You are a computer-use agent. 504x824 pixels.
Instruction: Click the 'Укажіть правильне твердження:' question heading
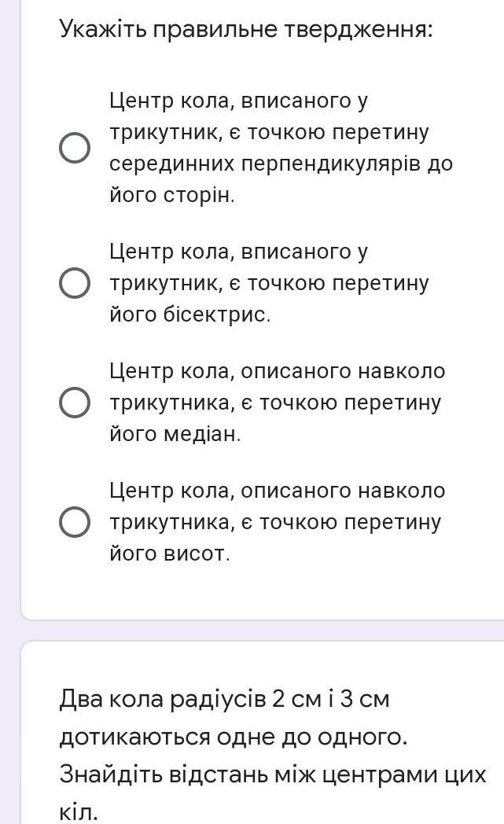pyautogui.click(x=246, y=30)
